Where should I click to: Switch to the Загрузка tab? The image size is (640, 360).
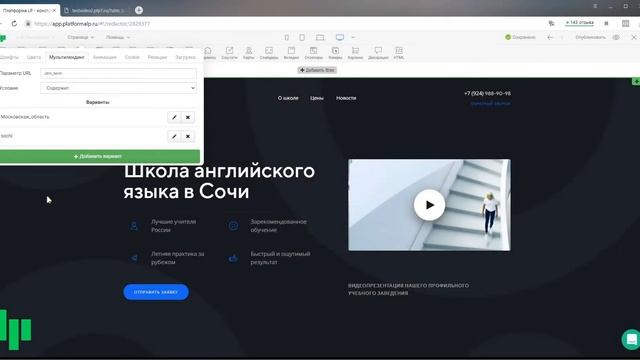point(185,57)
